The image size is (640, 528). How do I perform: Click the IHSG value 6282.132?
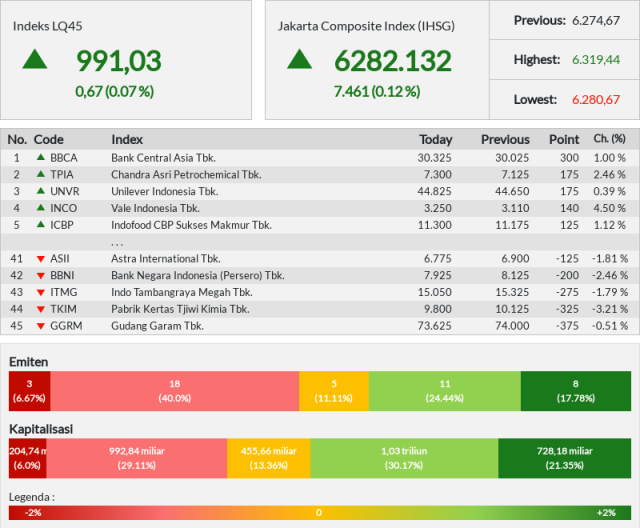click(x=393, y=61)
